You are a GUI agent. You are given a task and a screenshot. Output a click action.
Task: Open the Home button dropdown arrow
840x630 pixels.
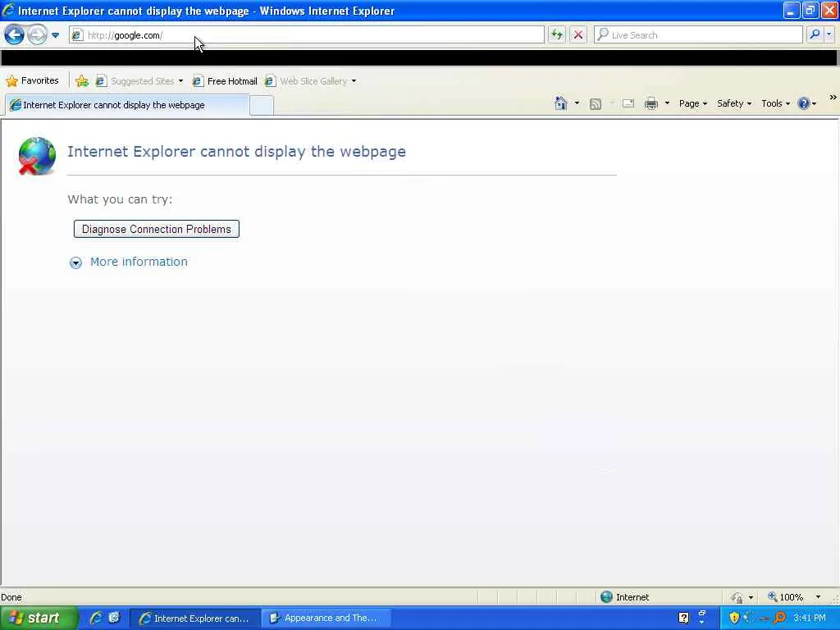coord(577,103)
